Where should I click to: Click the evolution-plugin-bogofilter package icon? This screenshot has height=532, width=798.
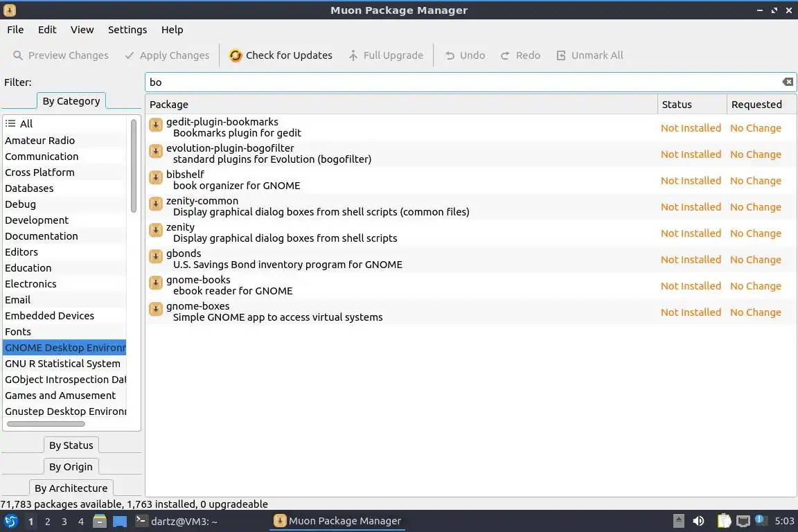(x=156, y=151)
